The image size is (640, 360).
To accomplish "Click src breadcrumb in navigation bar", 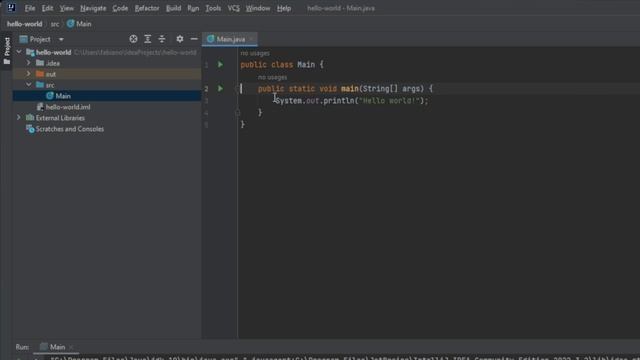I will (55, 24).
